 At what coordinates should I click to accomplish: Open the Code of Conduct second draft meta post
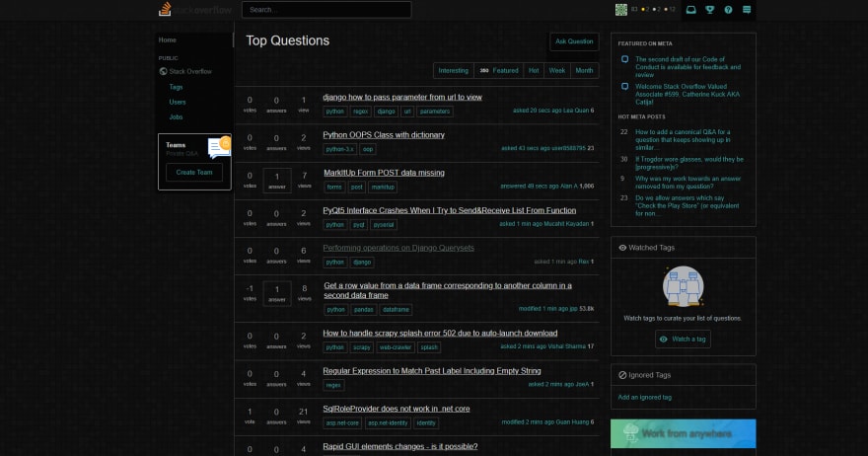click(x=687, y=67)
